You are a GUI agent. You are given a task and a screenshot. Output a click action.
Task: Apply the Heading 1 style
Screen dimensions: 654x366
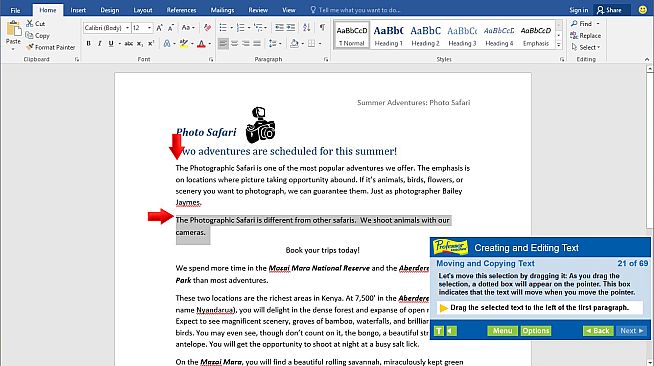(388, 35)
